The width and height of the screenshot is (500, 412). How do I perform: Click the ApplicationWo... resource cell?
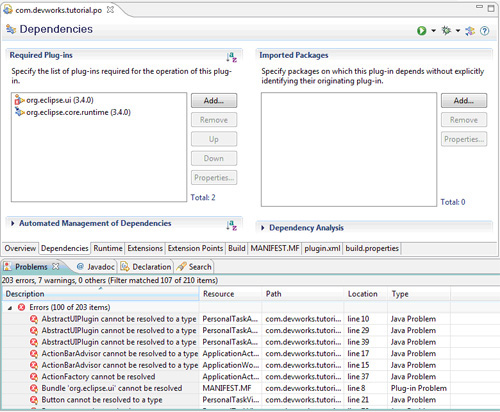(x=231, y=365)
